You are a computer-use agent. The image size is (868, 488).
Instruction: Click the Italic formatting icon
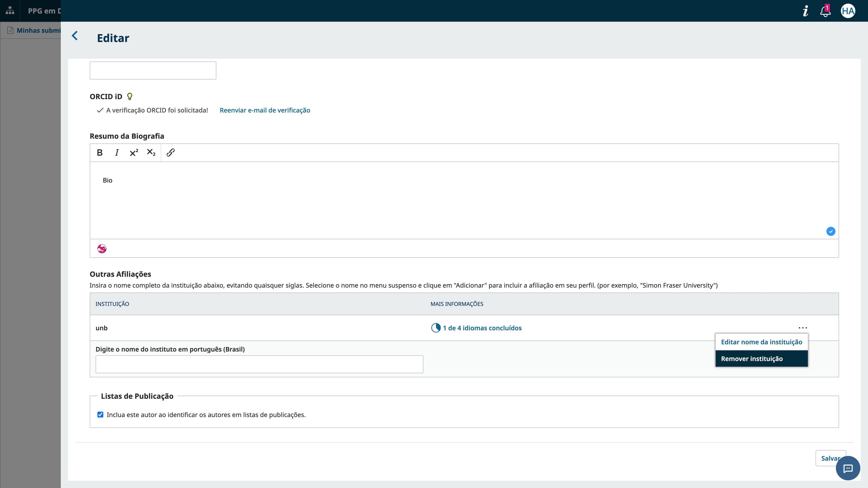coord(117,152)
